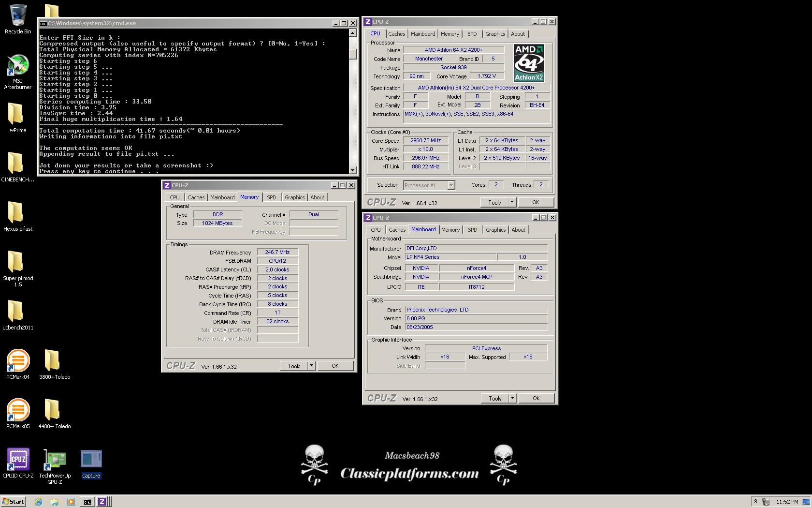Open the ucbench2011 folder
812x508 pixels.
[x=18, y=315]
